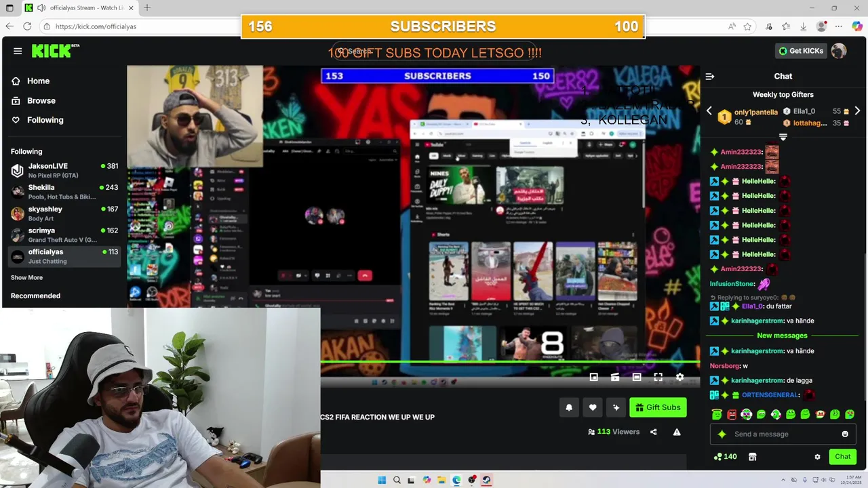
Task: Collapse the top gifters drag handle
Action: (x=783, y=137)
